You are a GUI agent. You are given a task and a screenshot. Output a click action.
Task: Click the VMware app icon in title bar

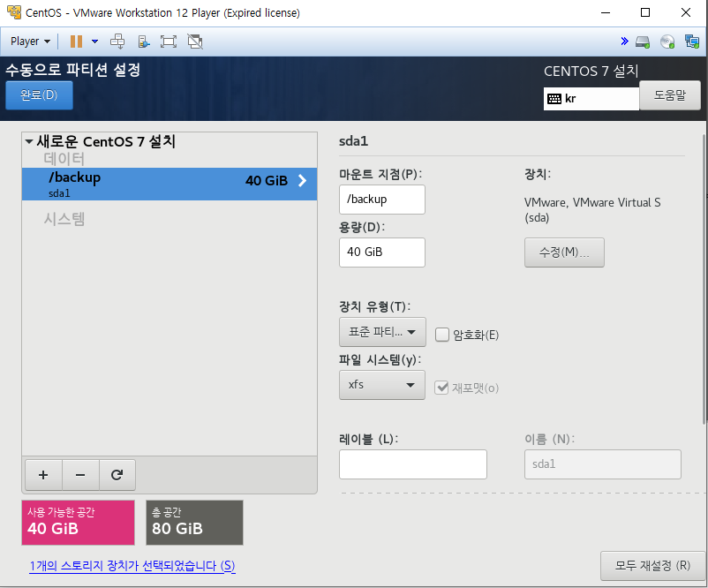pos(14,12)
